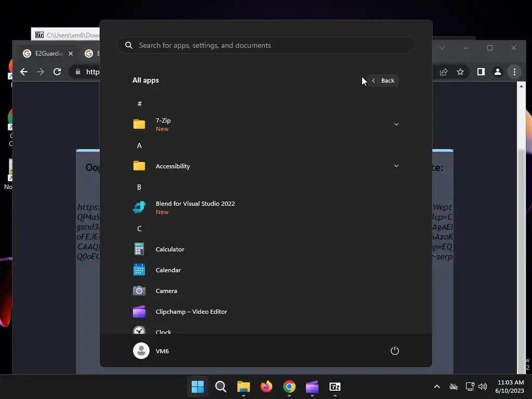532x399 pixels.
Task: Open Clipchamp from the taskbar
Action: point(312,387)
